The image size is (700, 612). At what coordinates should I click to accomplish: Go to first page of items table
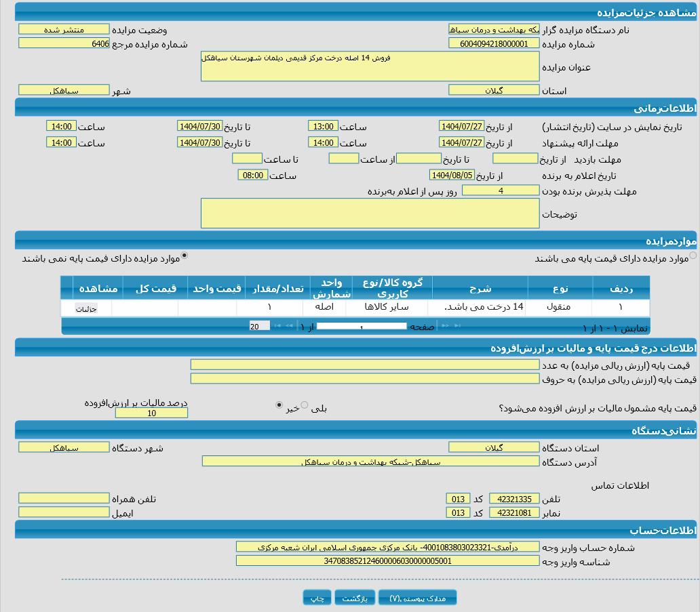tap(459, 327)
